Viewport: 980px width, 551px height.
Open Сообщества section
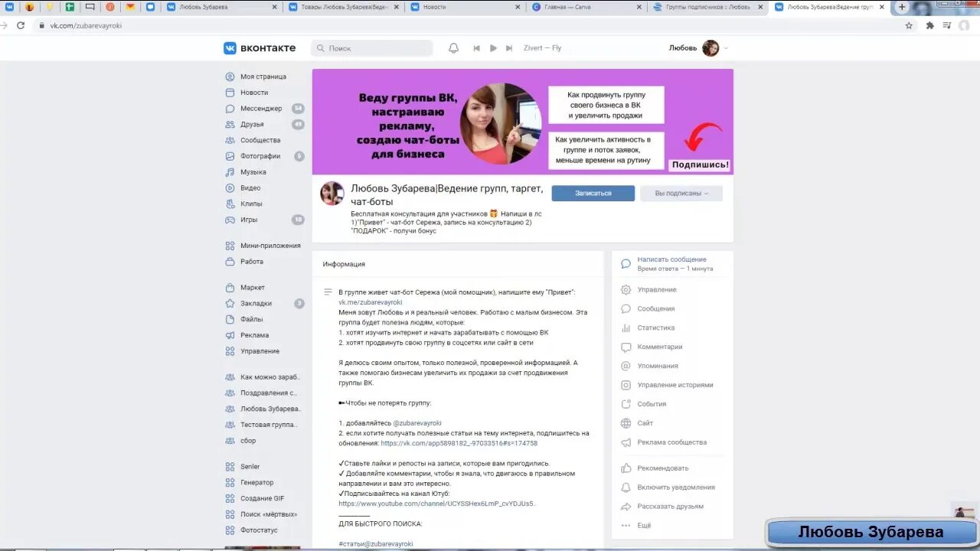[x=260, y=141]
